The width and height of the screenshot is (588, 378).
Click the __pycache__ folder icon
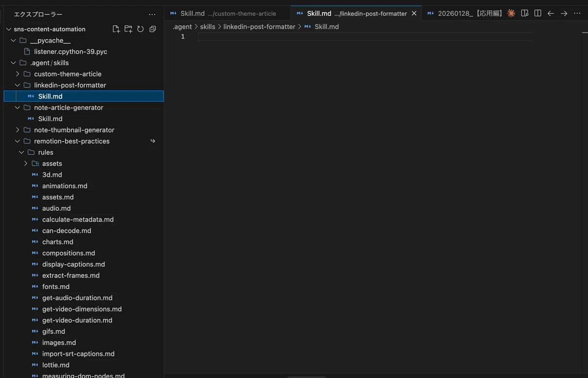click(x=23, y=40)
